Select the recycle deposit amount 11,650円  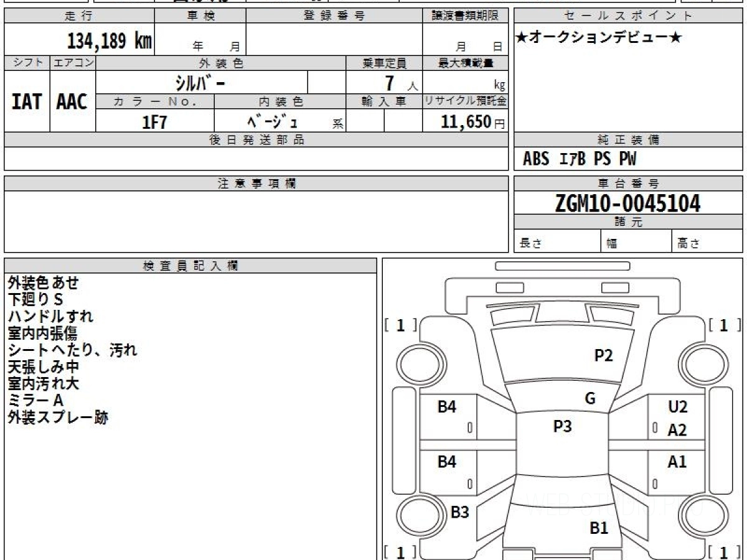coord(473,122)
